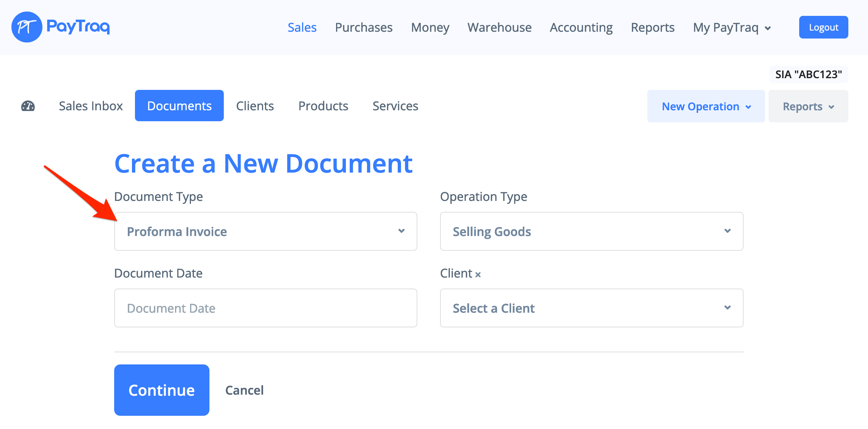Click into the Document Date field
The image size is (868, 429).
click(x=265, y=308)
